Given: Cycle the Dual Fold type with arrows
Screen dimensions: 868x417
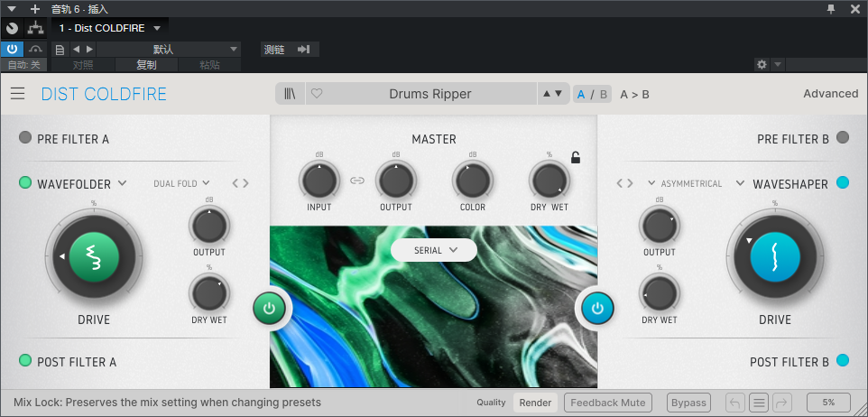Looking at the screenshot, I should tap(240, 183).
